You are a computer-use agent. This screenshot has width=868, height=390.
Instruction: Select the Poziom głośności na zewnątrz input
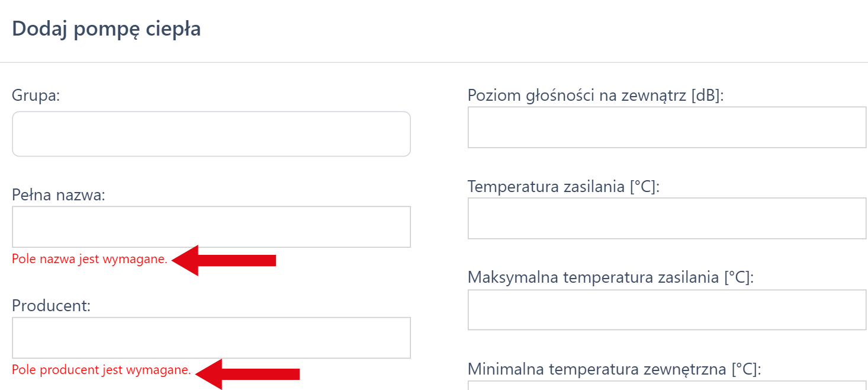point(667,127)
